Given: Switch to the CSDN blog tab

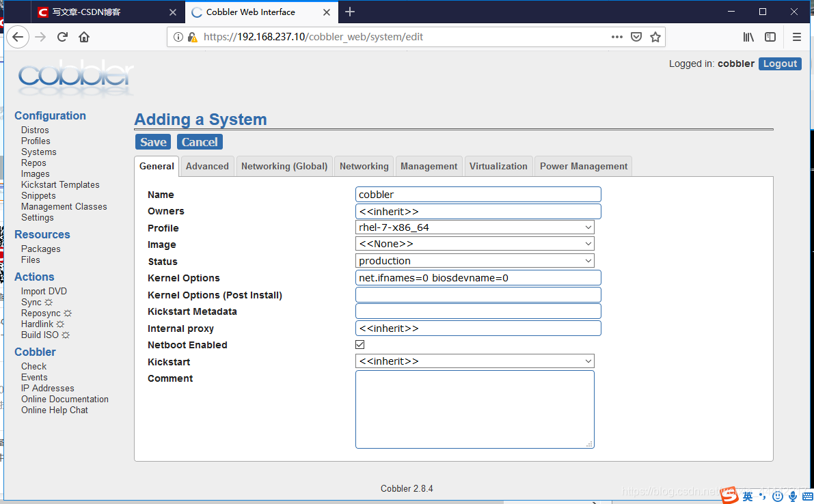Looking at the screenshot, I should coord(108,12).
